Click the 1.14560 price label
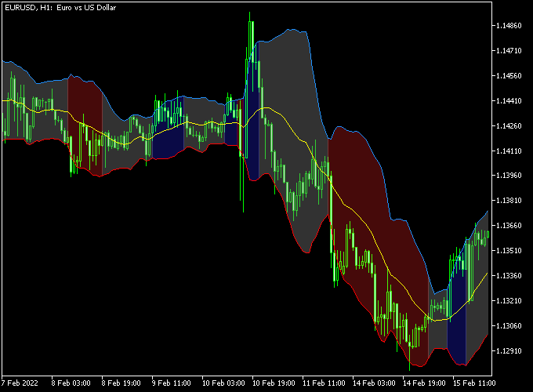The image size is (533, 392). (509, 75)
